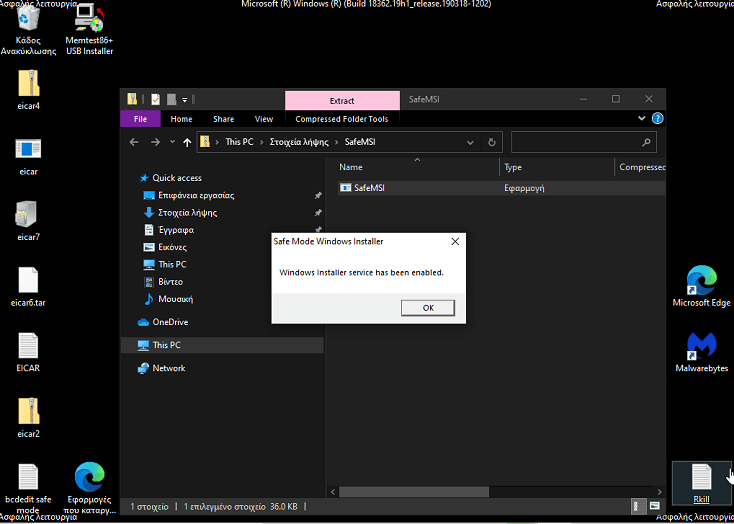The image size is (734, 524).
Task: Click the horizontal scrollbar thumb
Action: (x=414, y=492)
